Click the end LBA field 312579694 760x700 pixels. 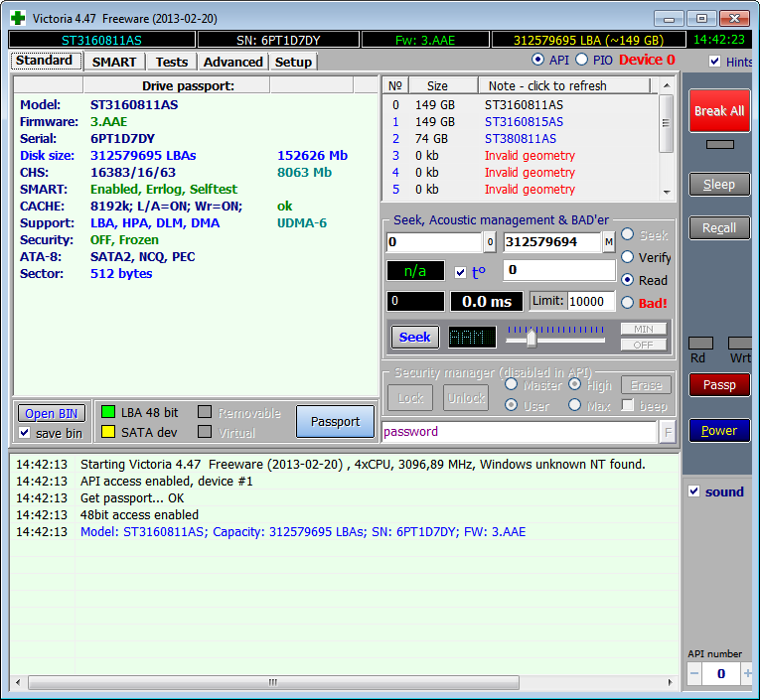(552, 241)
